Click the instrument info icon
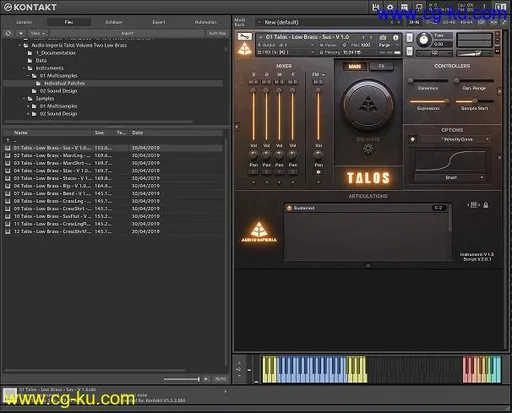512x413 pixels. pyautogui.click(x=396, y=37)
